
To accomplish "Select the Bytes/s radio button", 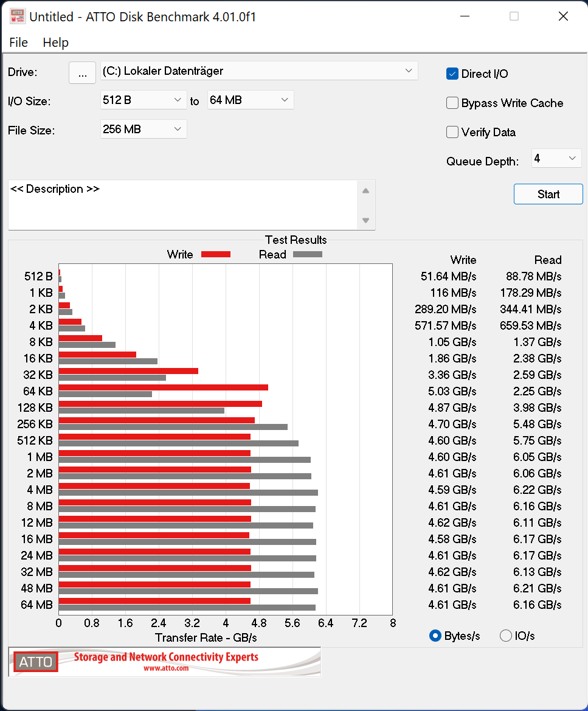I will [x=435, y=636].
